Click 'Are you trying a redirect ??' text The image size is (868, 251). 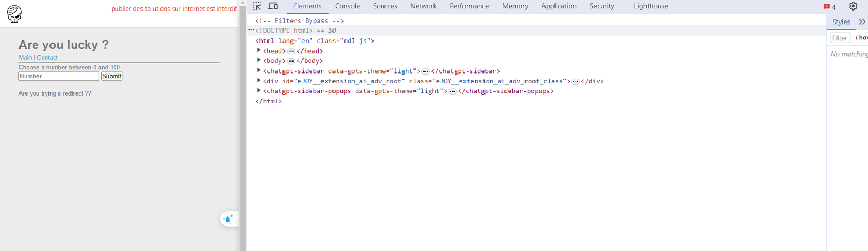coord(55,93)
